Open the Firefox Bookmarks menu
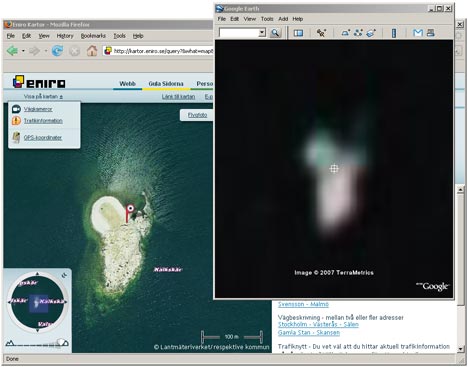The height and width of the screenshot is (367, 468). click(93, 36)
